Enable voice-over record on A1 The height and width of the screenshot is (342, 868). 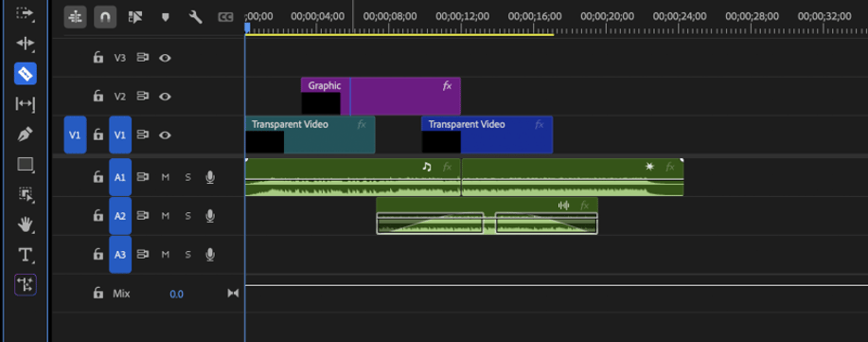click(x=210, y=177)
